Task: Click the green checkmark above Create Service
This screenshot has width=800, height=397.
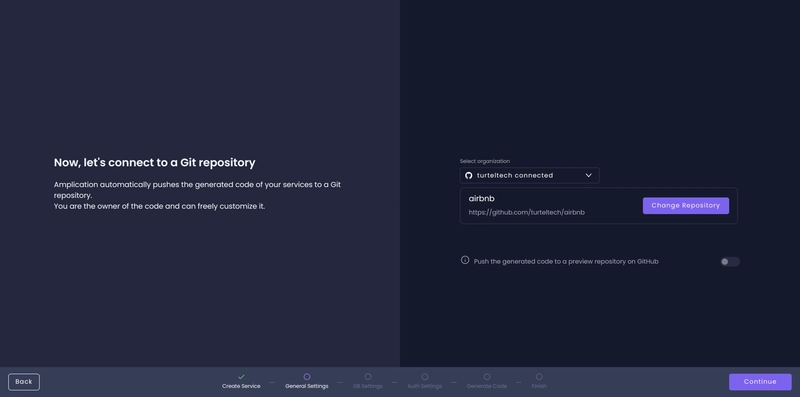Action: (241, 377)
